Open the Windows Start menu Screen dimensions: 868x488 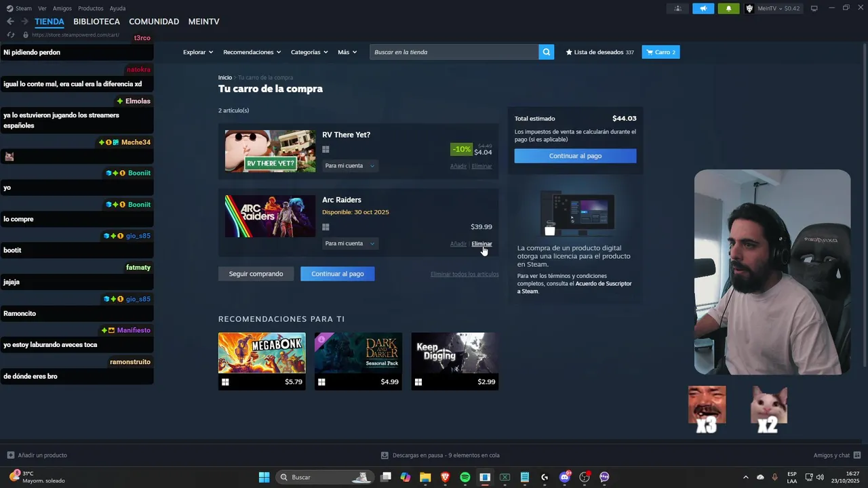click(x=264, y=477)
